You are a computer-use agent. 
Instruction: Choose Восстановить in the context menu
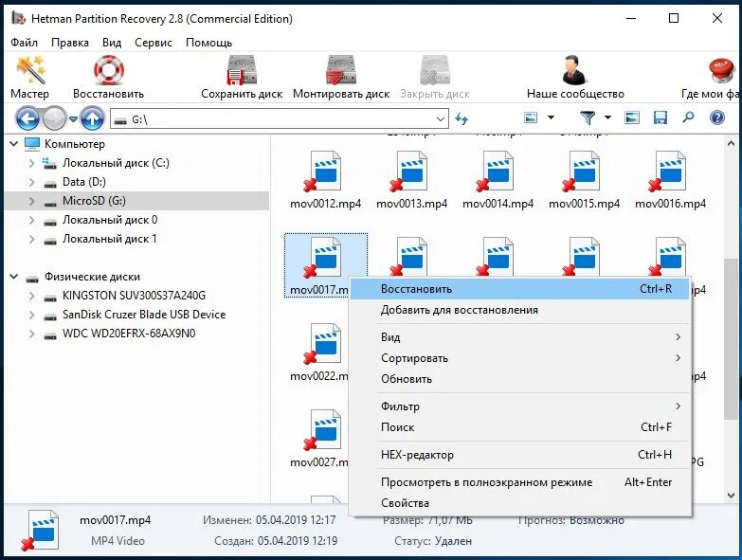pyautogui.click(x=519, y=288)
